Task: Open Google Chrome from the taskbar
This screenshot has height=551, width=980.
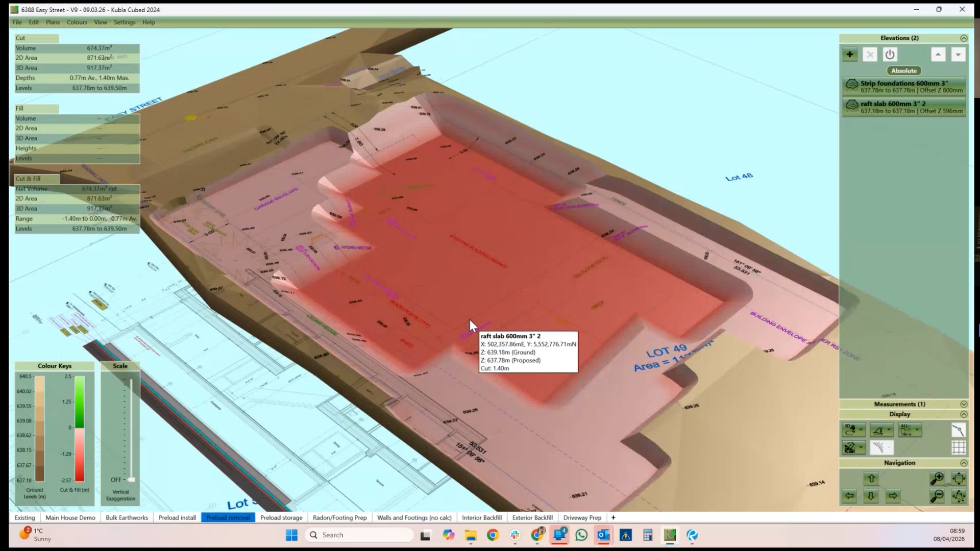Action: pos(493,535)
